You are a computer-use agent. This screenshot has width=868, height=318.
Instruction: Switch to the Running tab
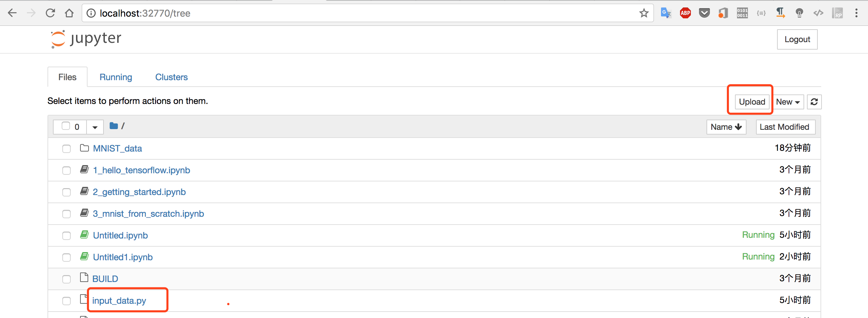click(116, 77)
